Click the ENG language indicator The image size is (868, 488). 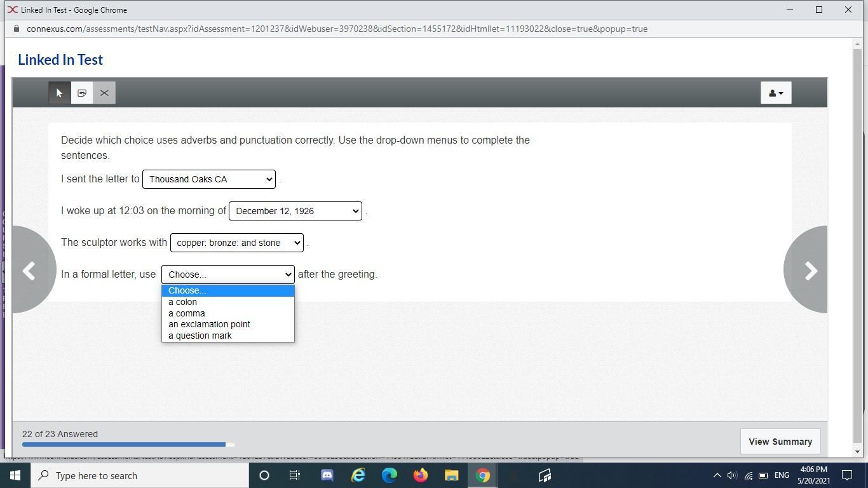pyautogui.click(x=782, y=475)
